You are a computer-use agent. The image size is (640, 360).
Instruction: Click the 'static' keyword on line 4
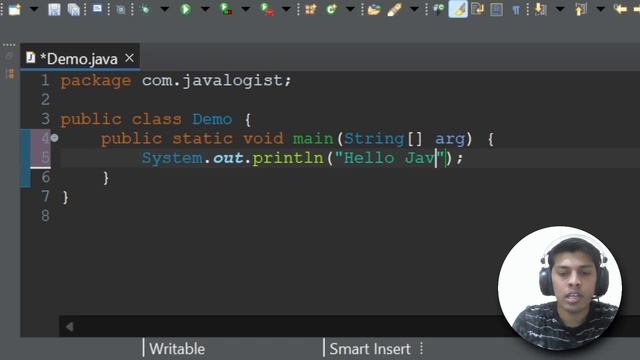202,139
